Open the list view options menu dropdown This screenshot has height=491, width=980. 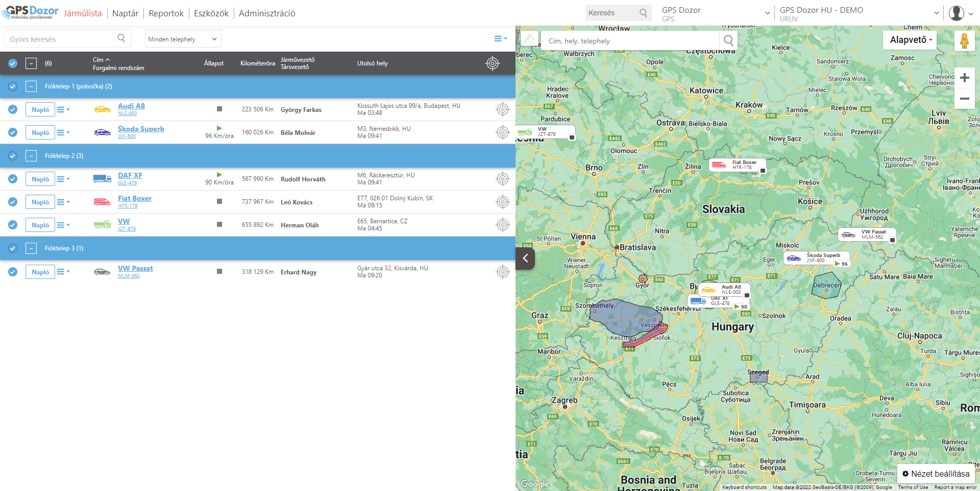click(x=501, y=39)
